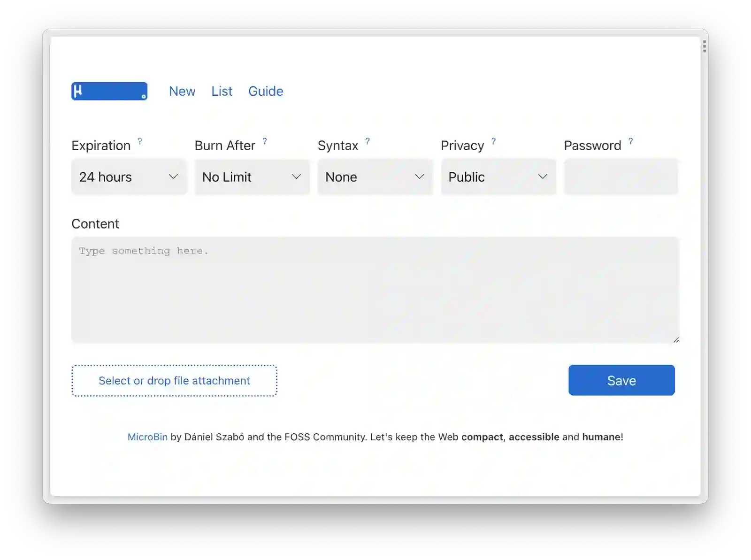The image size is (751, 560).
Task: Open the Privacy dropdown showing Public
Action: click(498, 177)
